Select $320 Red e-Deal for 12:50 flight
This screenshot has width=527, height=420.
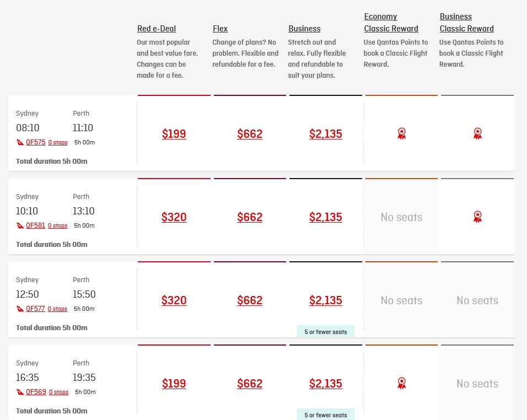point(174,300)
